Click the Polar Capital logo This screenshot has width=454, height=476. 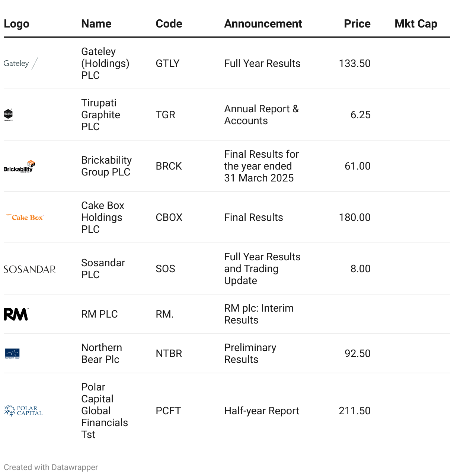(x=23, y=411)
